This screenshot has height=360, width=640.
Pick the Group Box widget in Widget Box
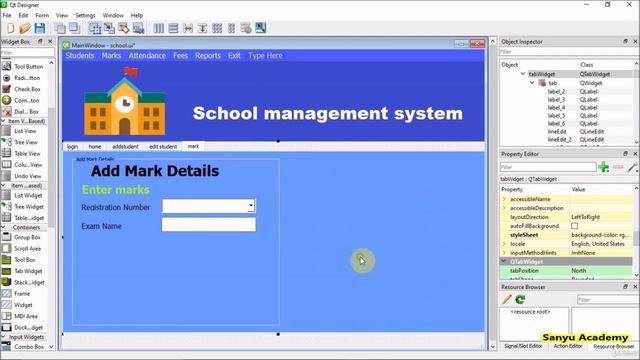coord(22,237)
